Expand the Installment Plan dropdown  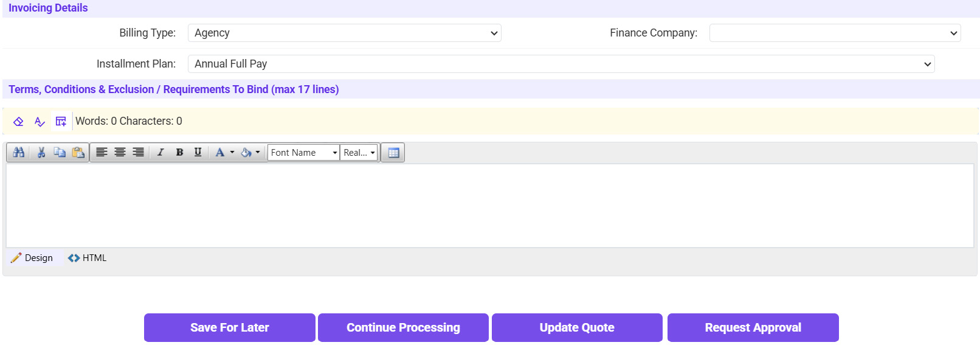(561, 64)
